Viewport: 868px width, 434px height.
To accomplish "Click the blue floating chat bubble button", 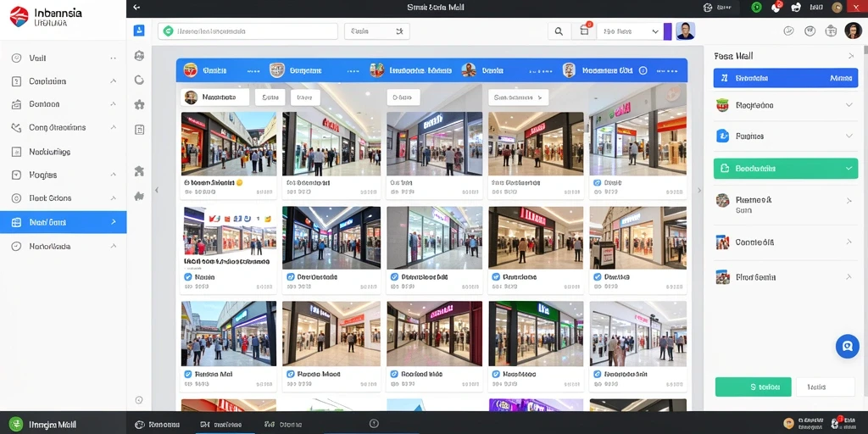I will coord(847,347).
